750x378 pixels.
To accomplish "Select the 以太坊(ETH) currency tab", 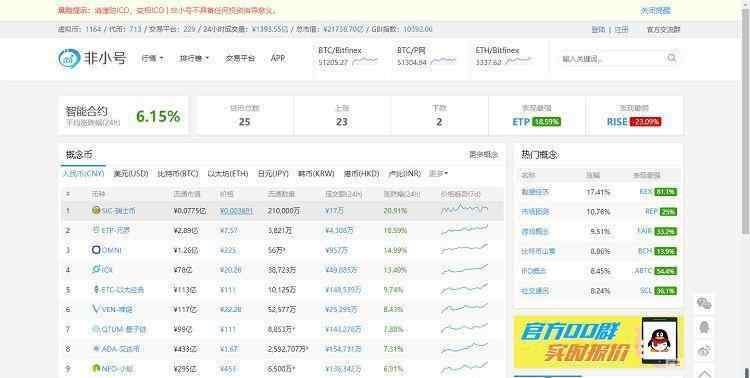I will tap(228, 173).
